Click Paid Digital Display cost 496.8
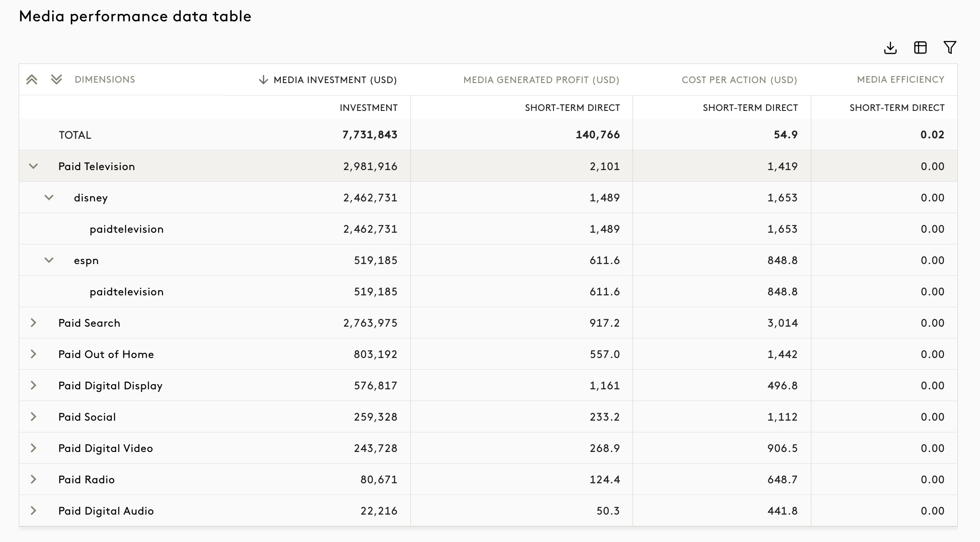 782,385
